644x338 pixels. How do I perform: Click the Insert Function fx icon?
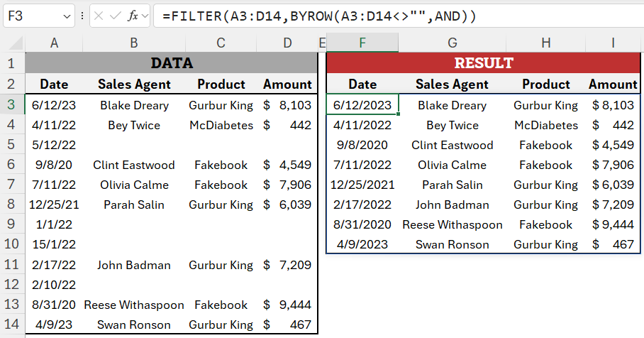click(132, 16)
